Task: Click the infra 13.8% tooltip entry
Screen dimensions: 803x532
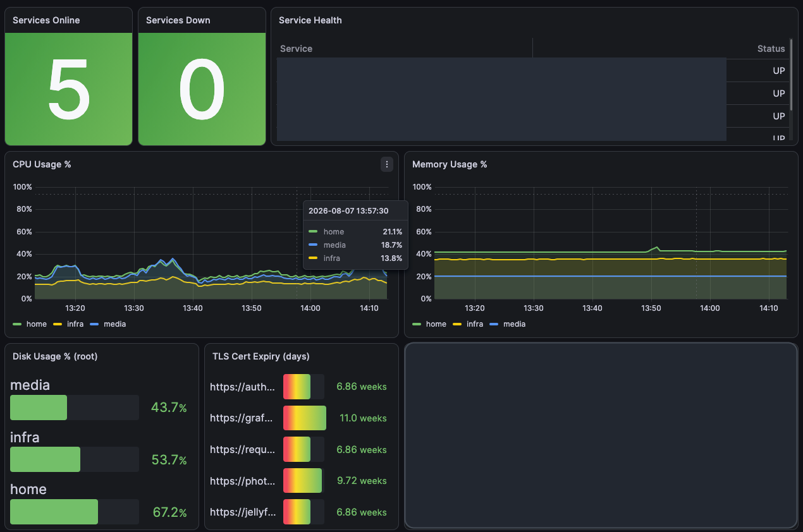Action: coord(355,258)
